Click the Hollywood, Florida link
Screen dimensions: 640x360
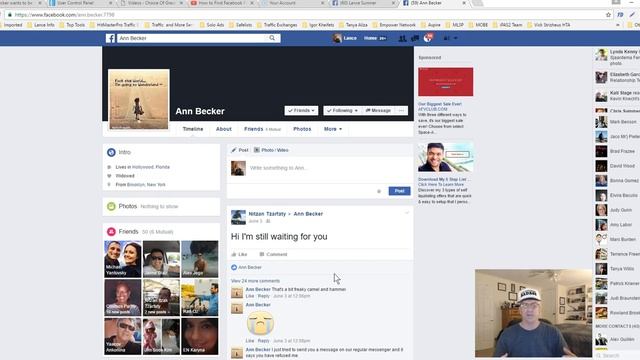pos(151,167)
